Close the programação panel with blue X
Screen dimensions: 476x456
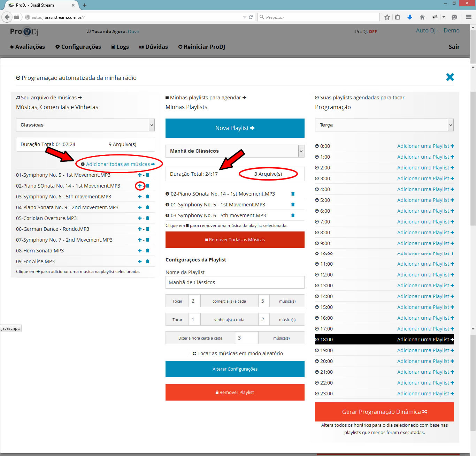pos(450,77)
